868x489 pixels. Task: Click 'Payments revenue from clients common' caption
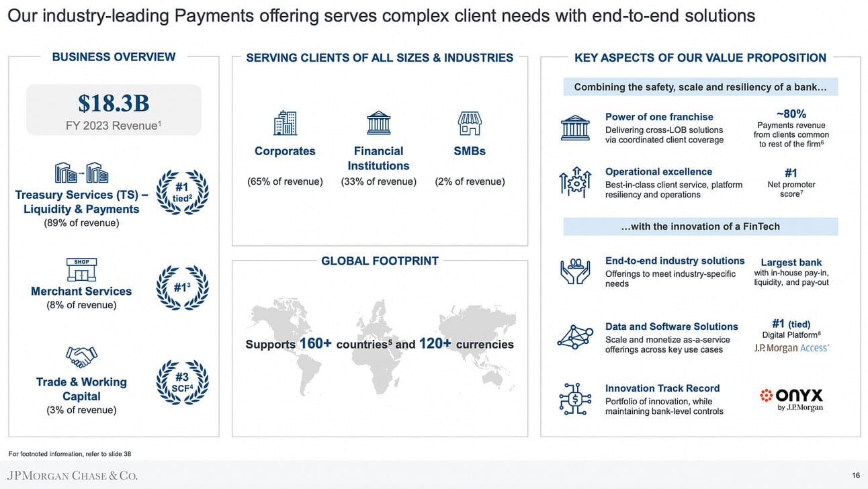791,134
